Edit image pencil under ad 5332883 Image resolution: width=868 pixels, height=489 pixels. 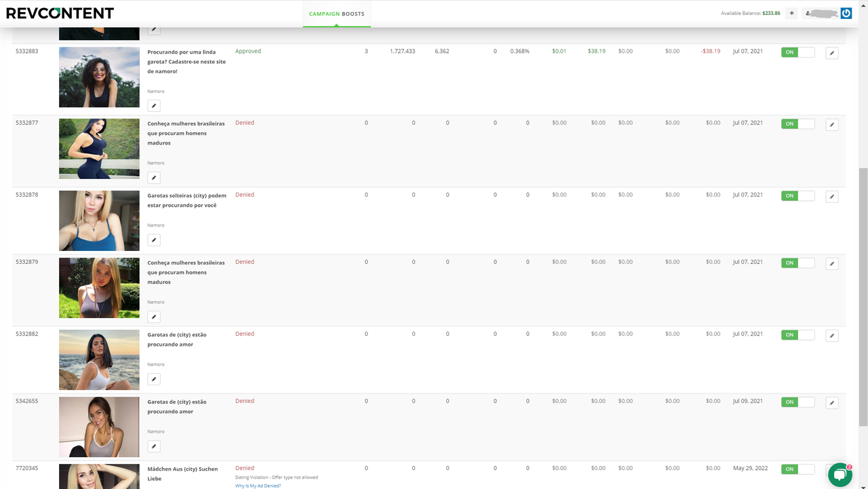click(x=154, y=106)
